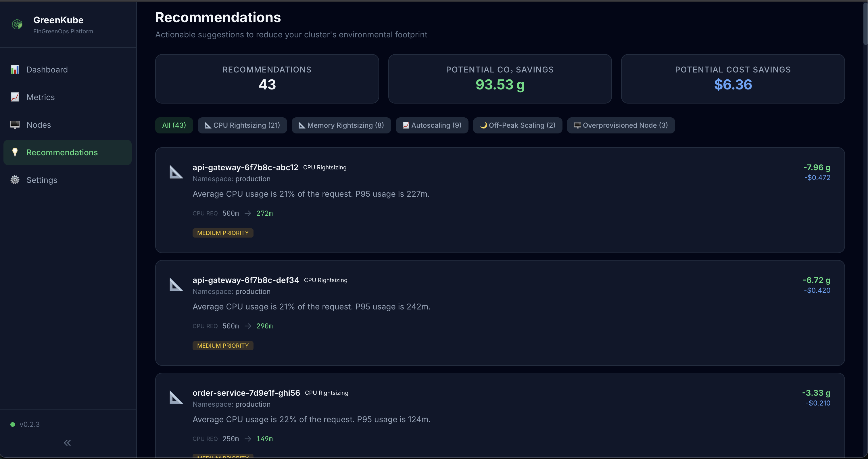
Task: Click the GreenKube logo icon
Action: [x=17, y=24]
